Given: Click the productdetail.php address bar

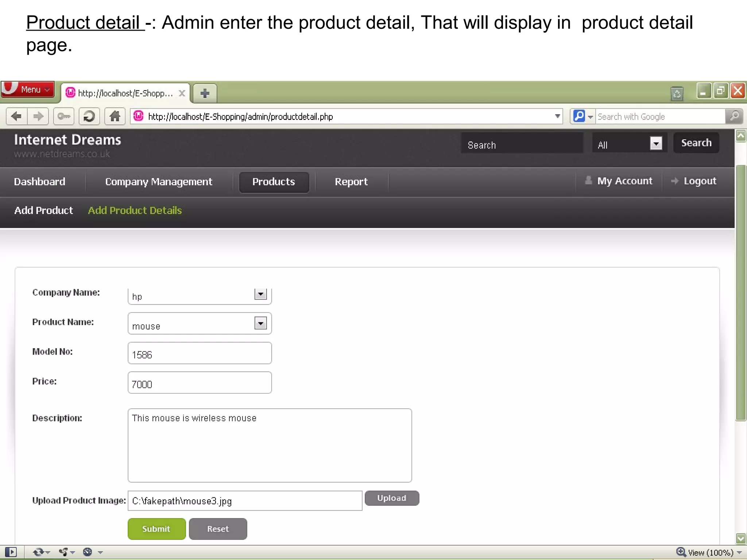Looking at the screenshot, I should pos(347,117).
